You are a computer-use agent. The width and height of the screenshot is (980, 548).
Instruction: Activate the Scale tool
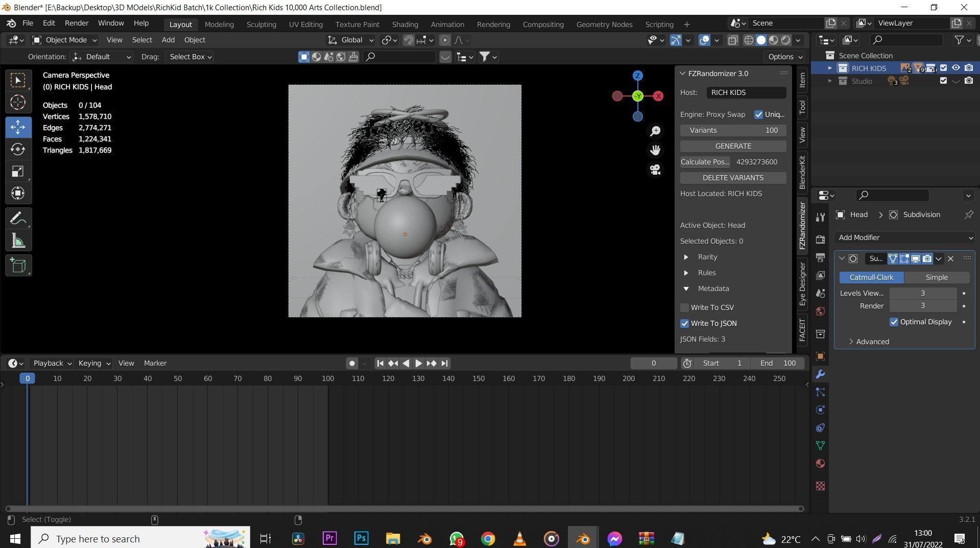point(18,171)
